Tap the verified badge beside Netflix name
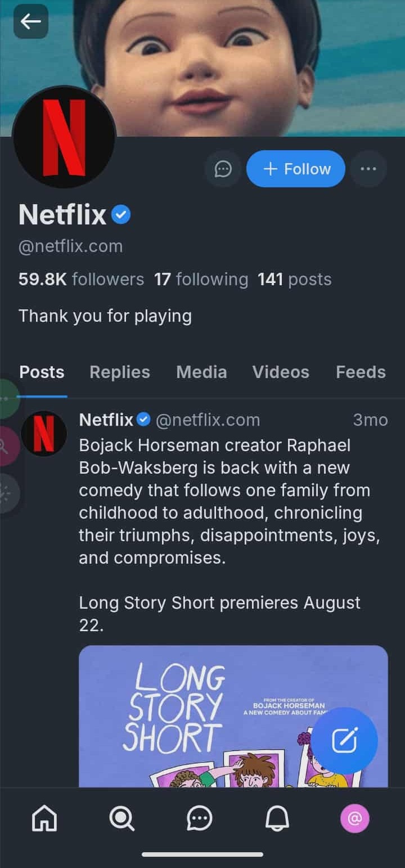Viewport: 405px width, 868px height. click(x=121, y=214)
